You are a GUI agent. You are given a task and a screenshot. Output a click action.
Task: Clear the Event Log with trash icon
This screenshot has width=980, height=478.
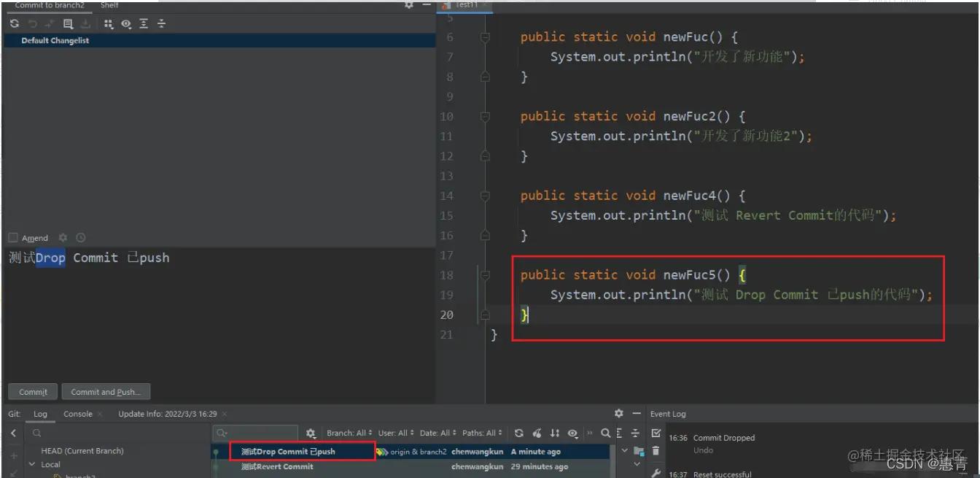(656, 451)
